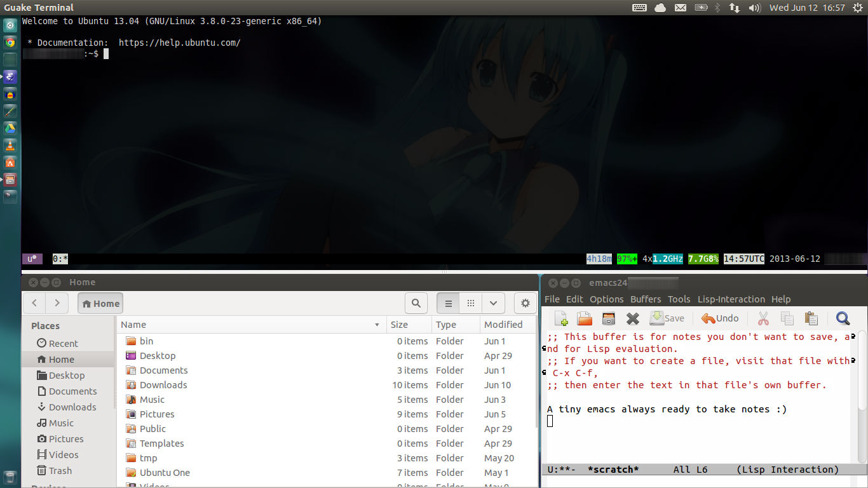Launch Google Chrome from the launcher

(10, 43)
